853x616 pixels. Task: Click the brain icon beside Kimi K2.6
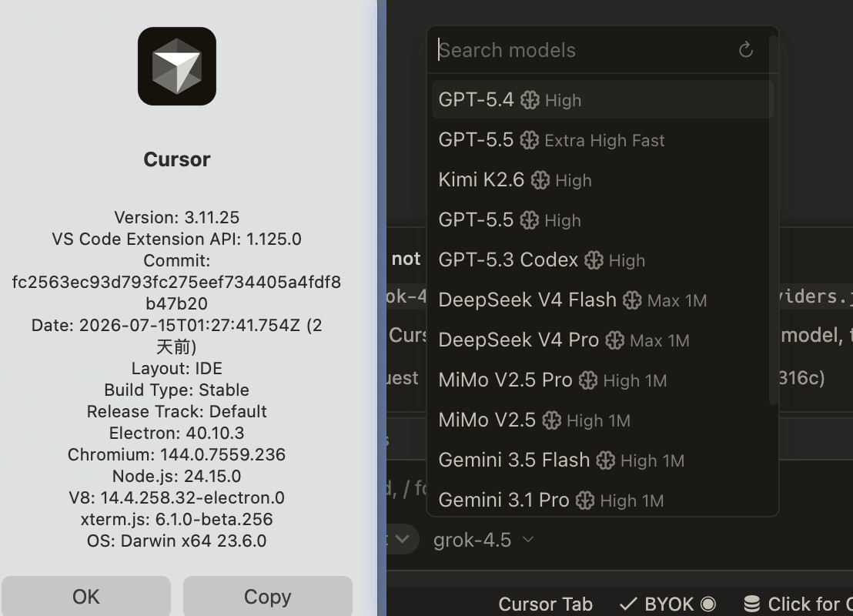pyautogui.click(x=540, y=180)
